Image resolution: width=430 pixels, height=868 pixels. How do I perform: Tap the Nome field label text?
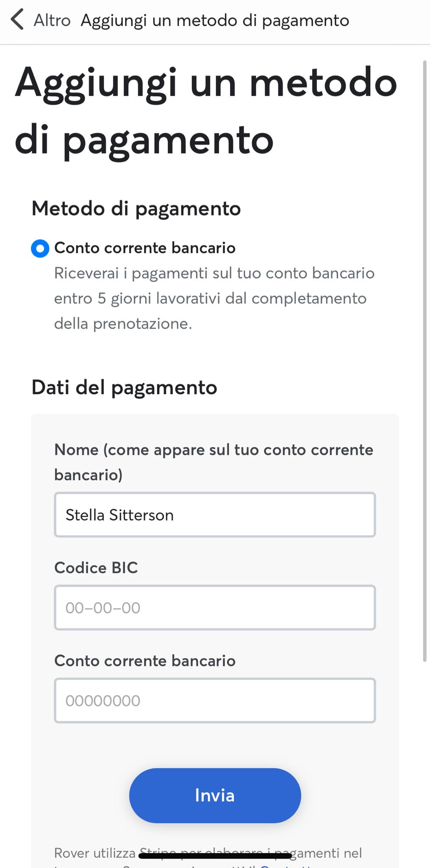(x=214, y=462)
